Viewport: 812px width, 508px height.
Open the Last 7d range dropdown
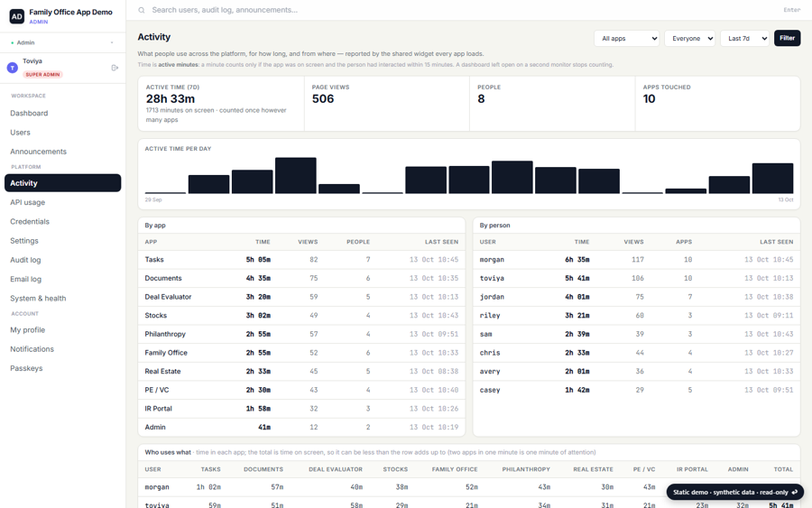(x=744, y=38)
